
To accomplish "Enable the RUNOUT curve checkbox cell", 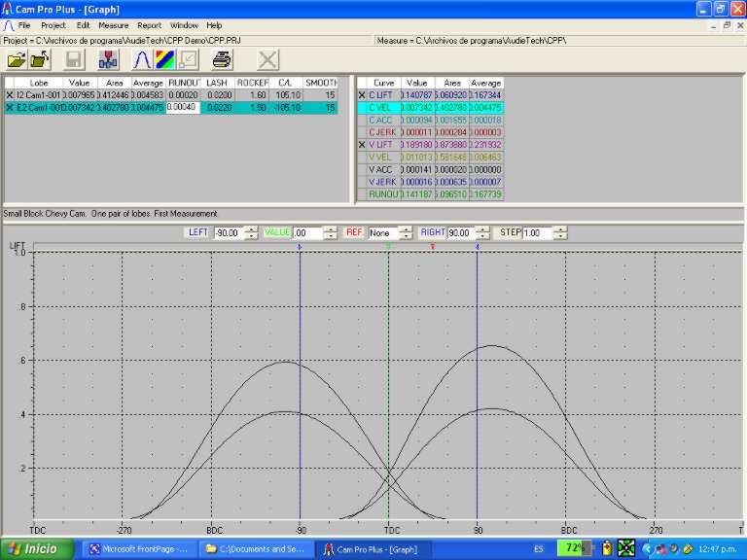I will tap(362, 194).
